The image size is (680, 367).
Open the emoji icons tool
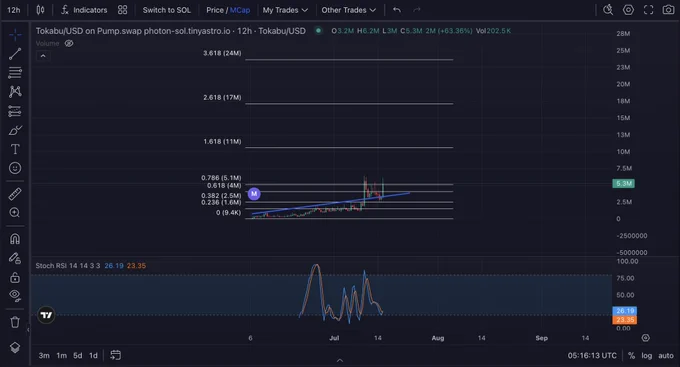point(15,168)
